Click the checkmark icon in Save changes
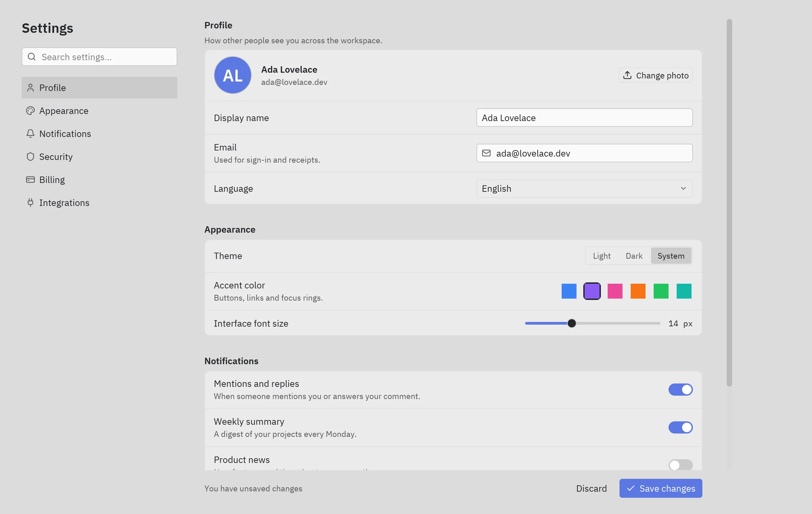 point(631,488)
